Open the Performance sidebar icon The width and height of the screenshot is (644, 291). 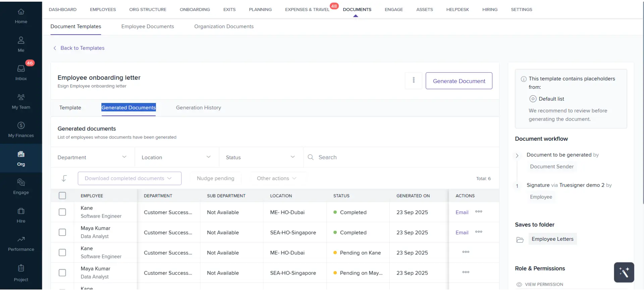click(x=21, y=243)
